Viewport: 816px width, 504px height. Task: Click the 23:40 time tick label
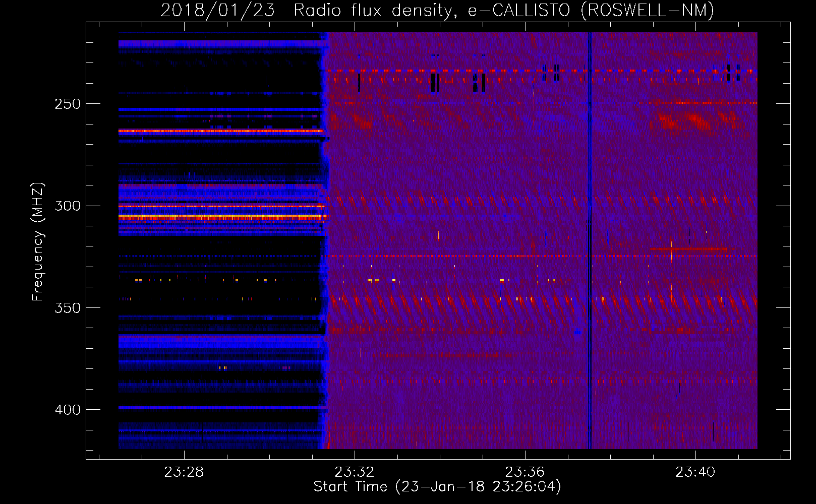695,472
